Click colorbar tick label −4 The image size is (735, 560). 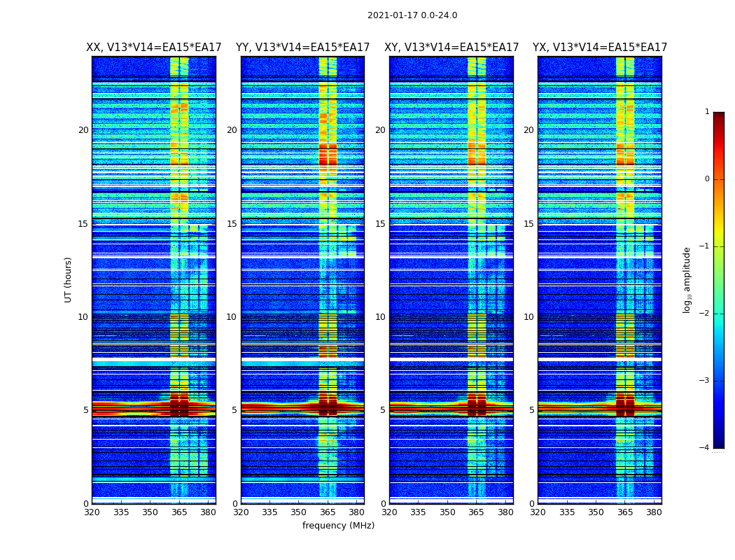pyautogui.click(x=706, y=448)
